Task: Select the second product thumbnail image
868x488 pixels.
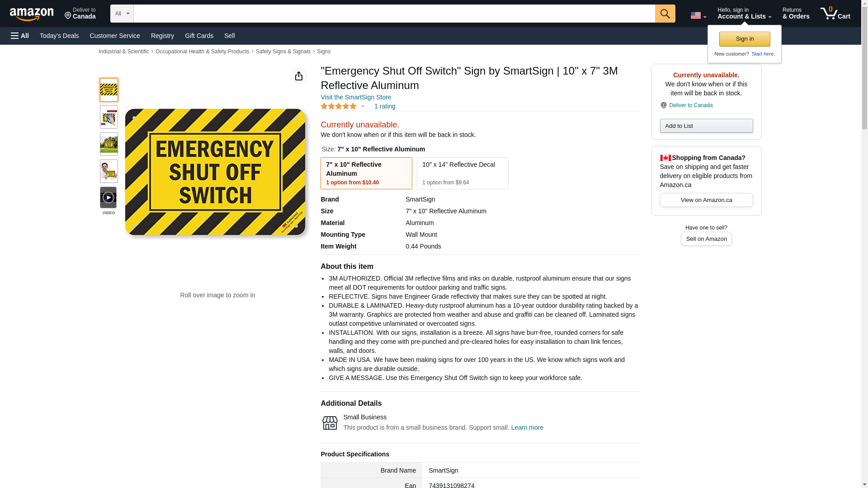Action: pos(108,117)
